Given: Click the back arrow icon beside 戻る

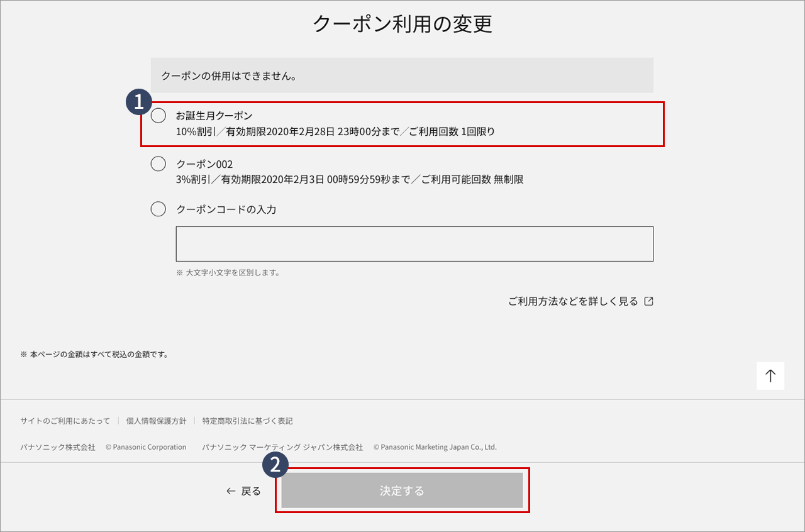Looking at the screenshot, I should click(231, 491).
